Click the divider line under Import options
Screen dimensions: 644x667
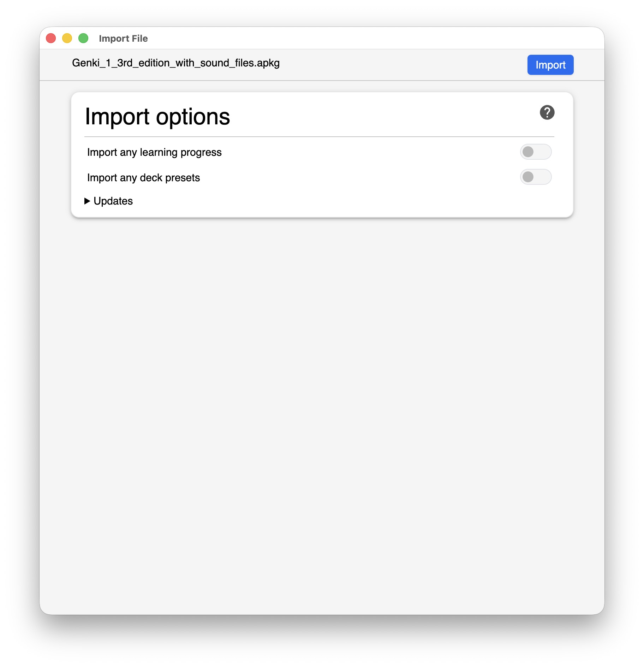point(319,136)
